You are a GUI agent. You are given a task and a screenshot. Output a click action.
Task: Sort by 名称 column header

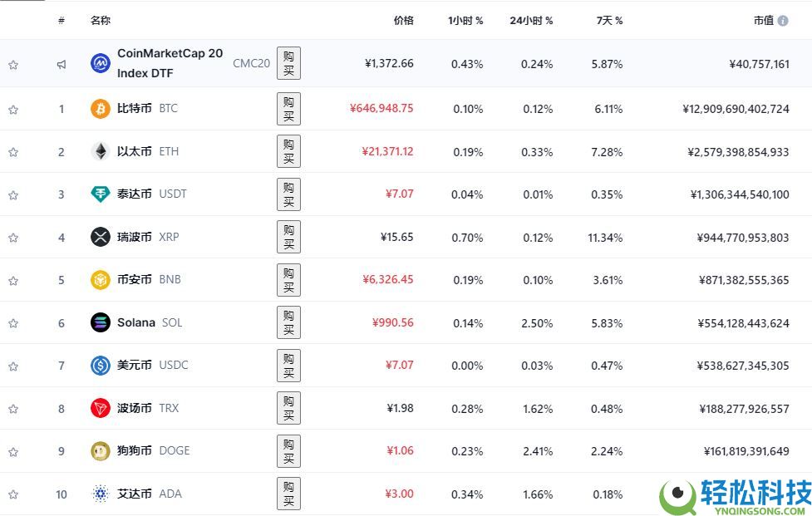coord(100,21)
